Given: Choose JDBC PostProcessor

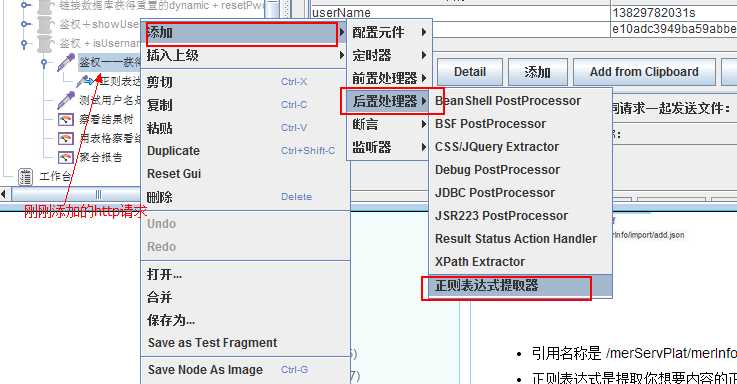Looking at the screenshot, I should pyautogui.click(x=520, y=193).
